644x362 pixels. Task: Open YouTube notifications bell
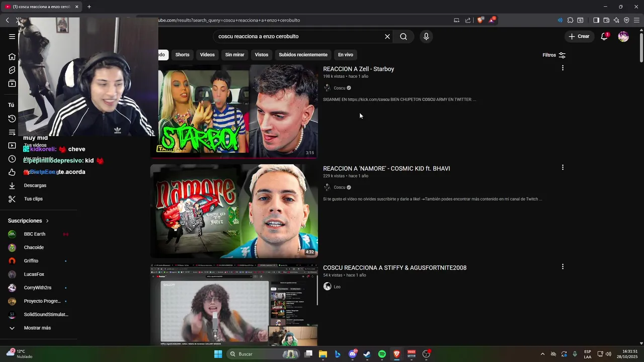click(x=604, y=36)
